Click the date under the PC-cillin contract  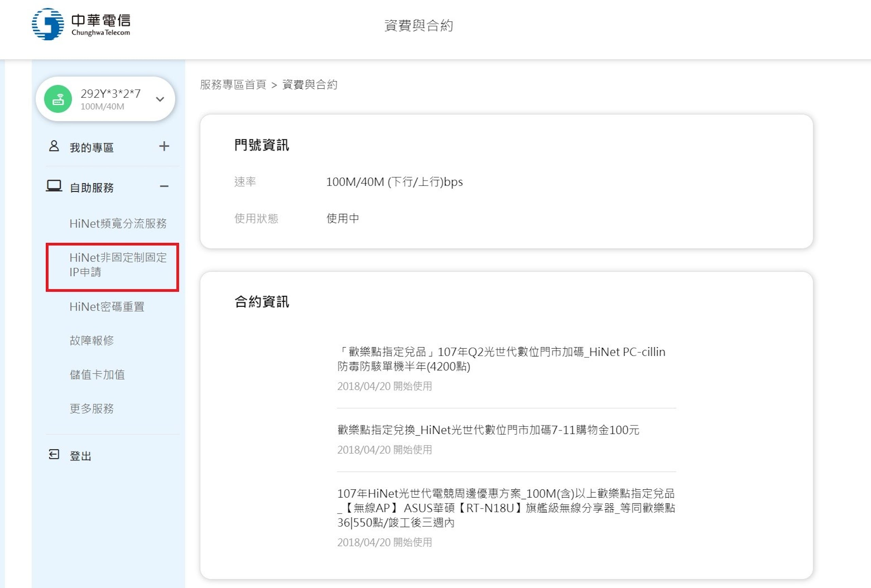pos(384,386)
